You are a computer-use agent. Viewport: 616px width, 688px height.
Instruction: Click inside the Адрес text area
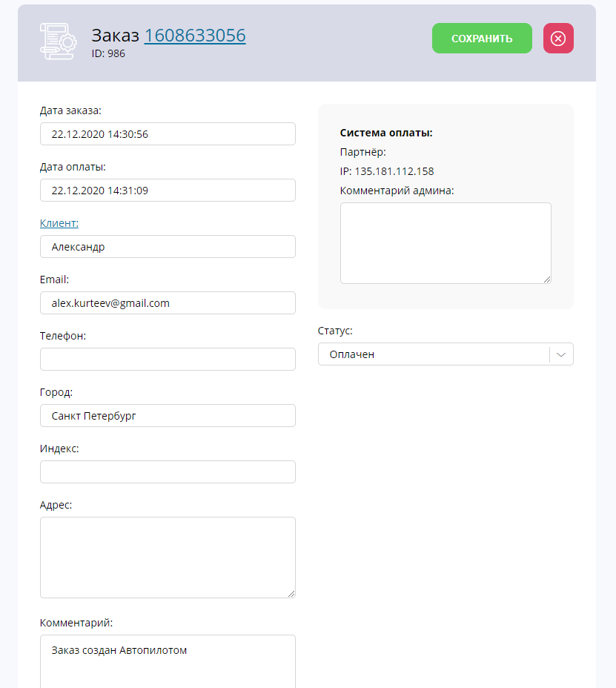[168, 558]
